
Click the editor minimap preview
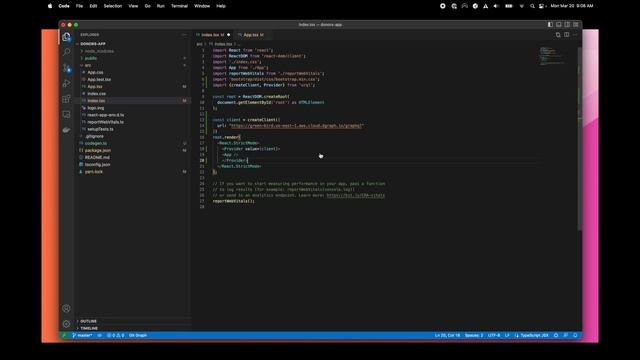pos(552,56)
